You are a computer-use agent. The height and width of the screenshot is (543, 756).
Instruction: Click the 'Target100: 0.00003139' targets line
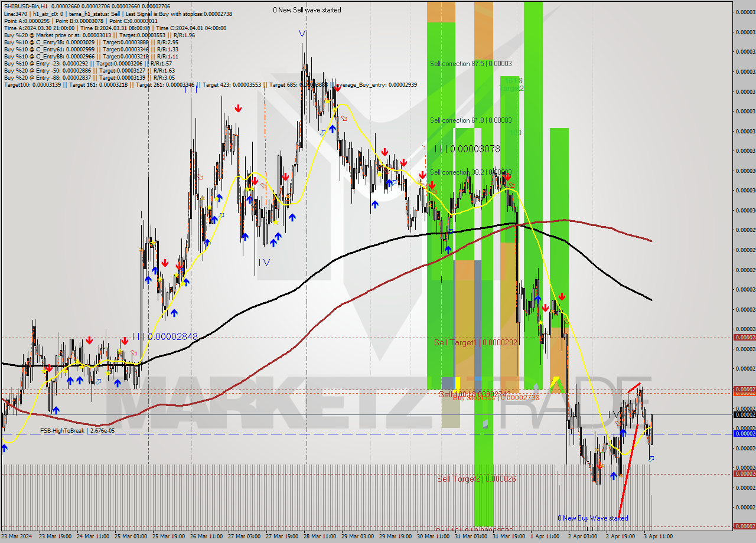210,85
